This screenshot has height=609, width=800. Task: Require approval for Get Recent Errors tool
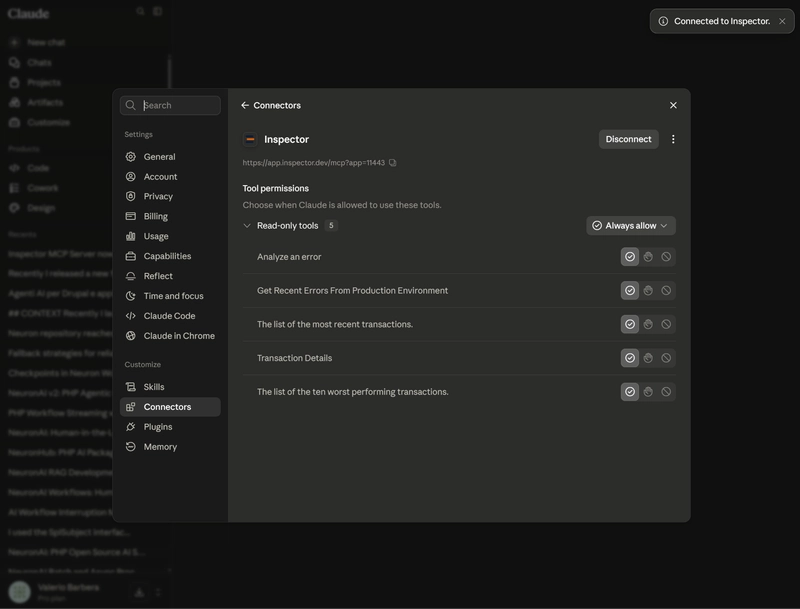click(648, 290)
